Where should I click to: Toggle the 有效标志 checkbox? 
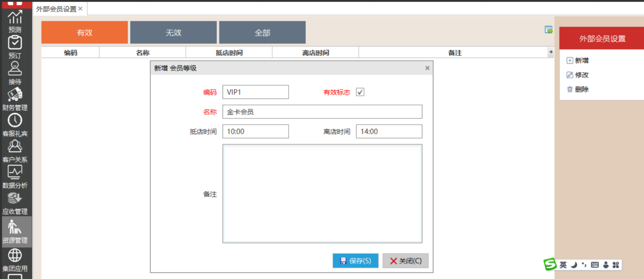[x=360, y=92]
